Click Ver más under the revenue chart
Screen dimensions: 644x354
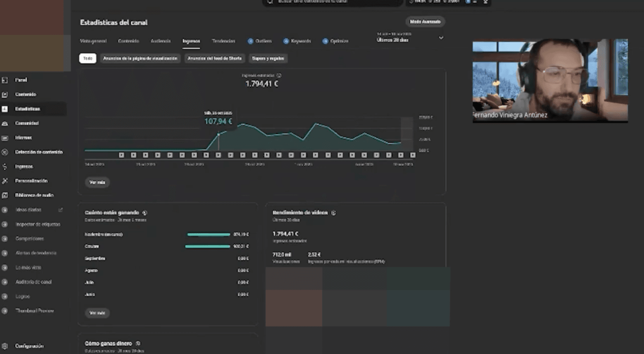click(x=97, y=182)
